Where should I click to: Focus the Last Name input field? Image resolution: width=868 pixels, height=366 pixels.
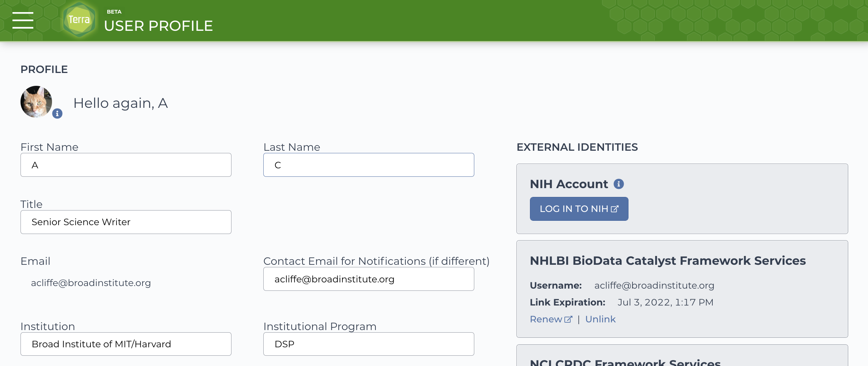coord(369,165)
